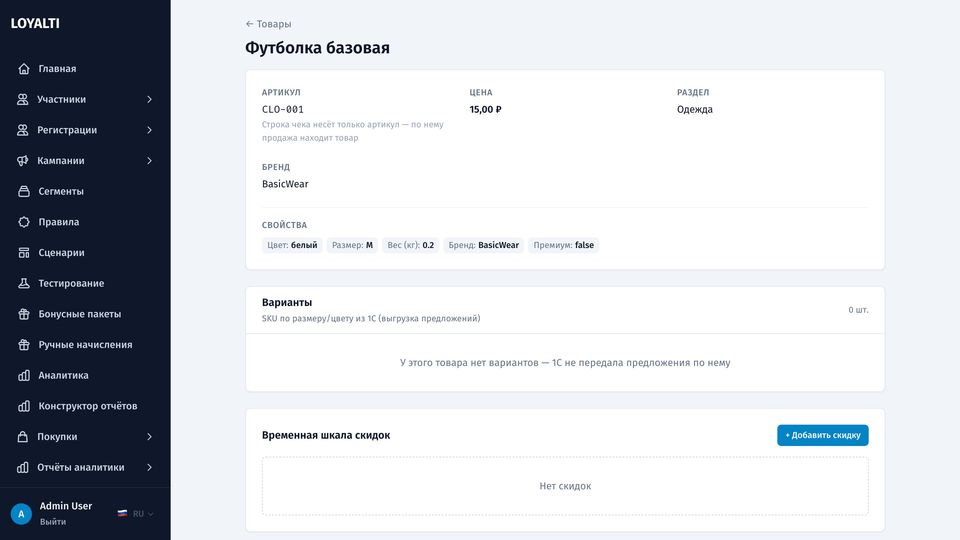This screenshot has height=540, width=960.
Task: Click the price value 15,00 ₽
Action: coord(486,110)
